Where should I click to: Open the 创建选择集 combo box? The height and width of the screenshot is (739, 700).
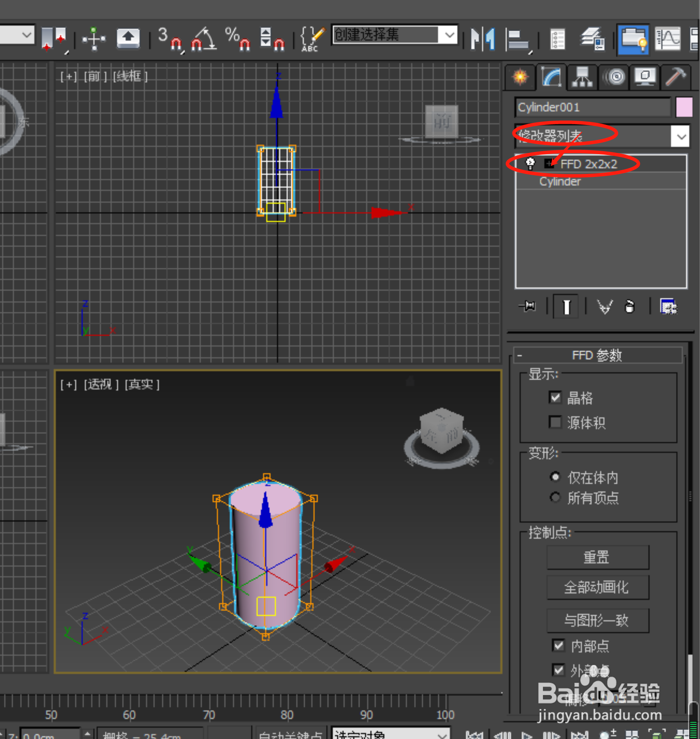tap(449, 35)
